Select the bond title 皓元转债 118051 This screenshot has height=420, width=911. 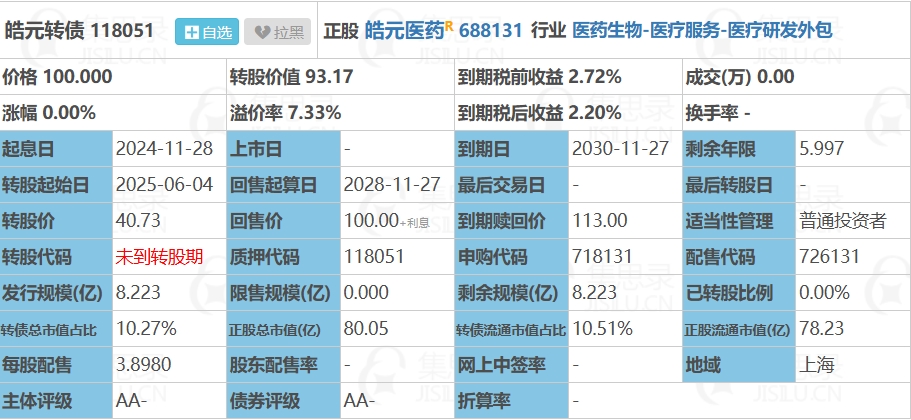click(79, 30)
